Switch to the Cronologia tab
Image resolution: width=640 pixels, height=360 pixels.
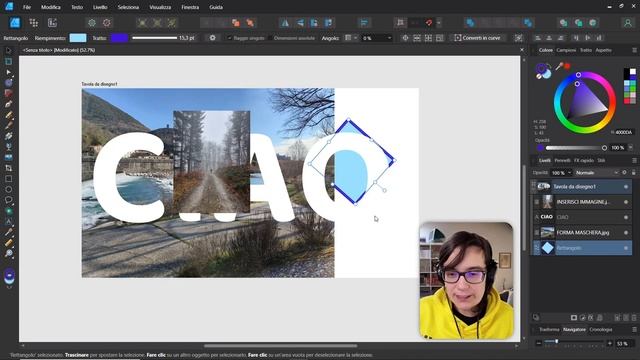(600, 329)
